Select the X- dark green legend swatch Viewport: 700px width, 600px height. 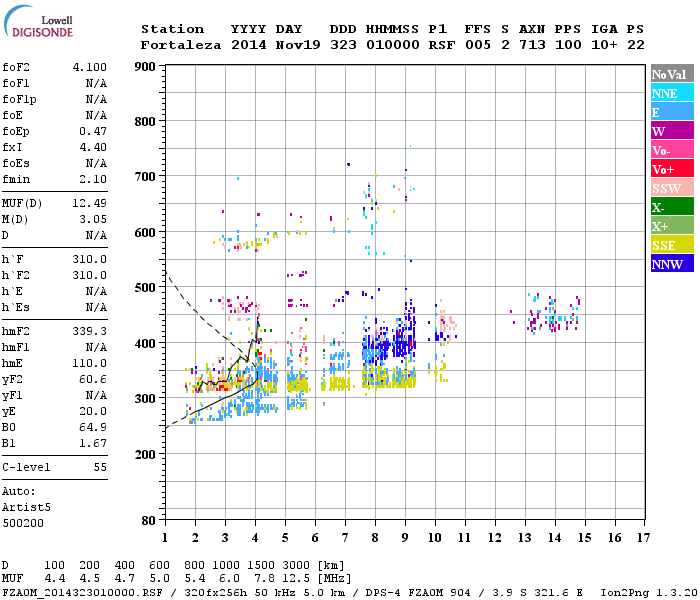point(672,207)
